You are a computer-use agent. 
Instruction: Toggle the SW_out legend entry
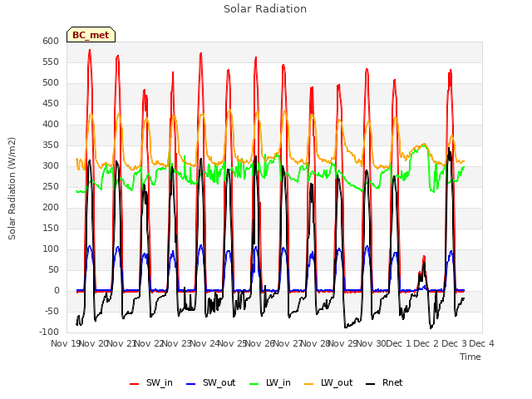(210, 382)
